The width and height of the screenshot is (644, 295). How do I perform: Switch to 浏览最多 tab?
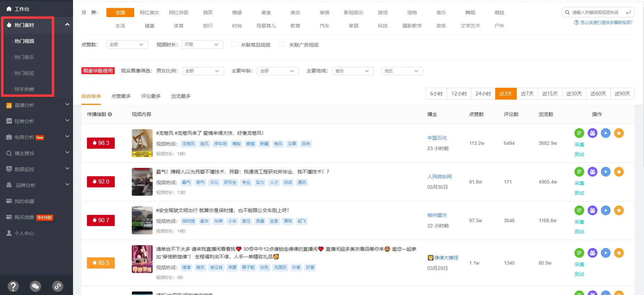click(181, 96)
